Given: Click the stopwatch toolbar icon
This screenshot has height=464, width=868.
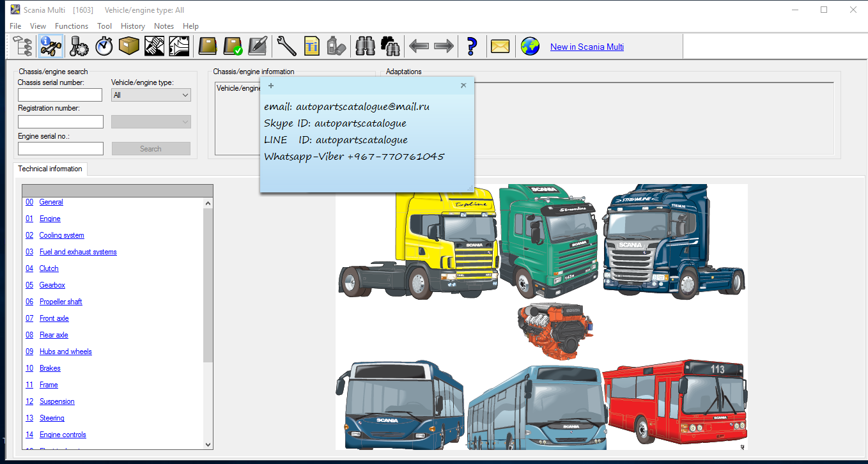Looking at the screenshot, I should 104,46.
